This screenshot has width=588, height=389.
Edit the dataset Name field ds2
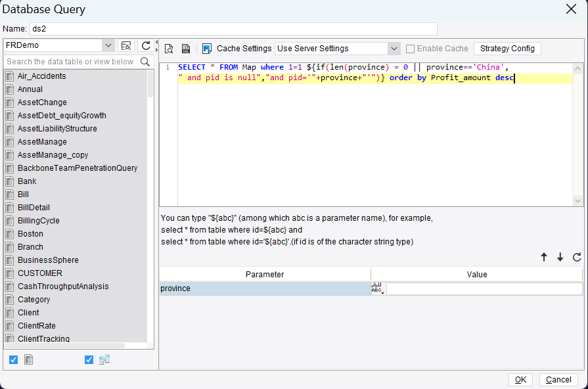click(233, 29)
